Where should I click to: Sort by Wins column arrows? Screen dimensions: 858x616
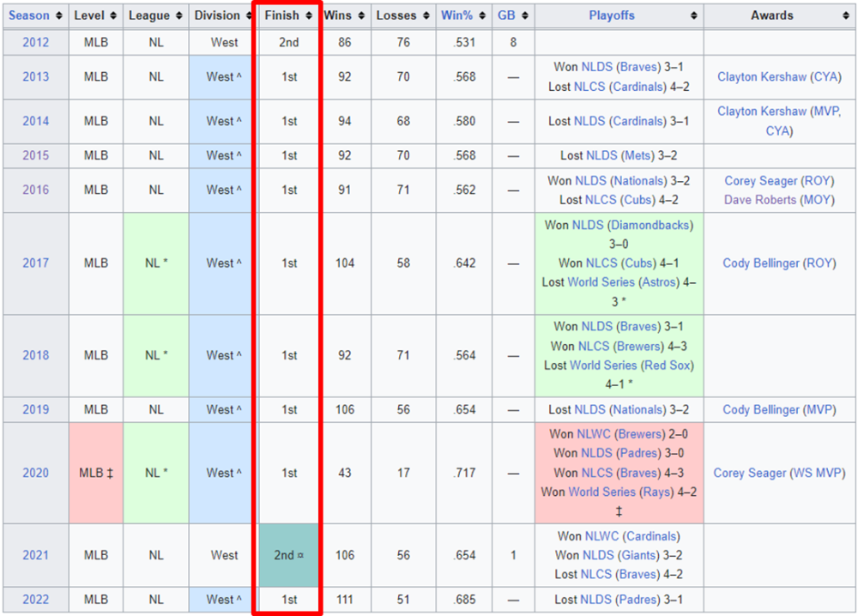pyautogui.click(x=361, y=15)
